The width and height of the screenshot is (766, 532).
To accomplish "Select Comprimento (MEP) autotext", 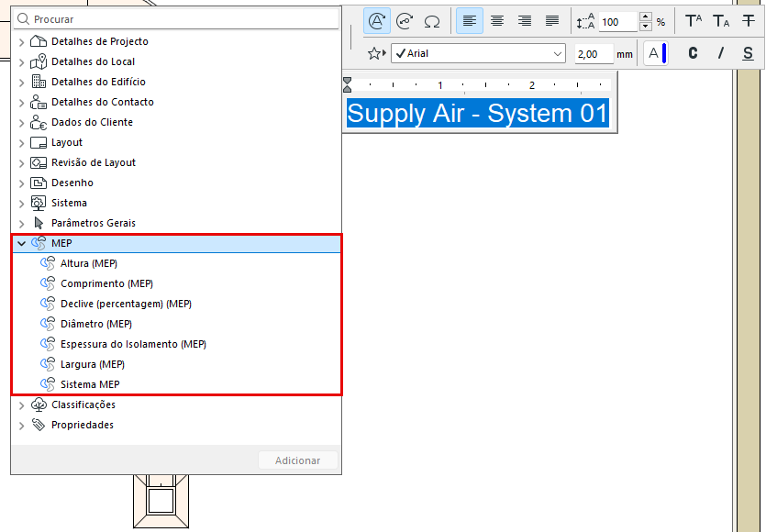I will click(176, 283).
